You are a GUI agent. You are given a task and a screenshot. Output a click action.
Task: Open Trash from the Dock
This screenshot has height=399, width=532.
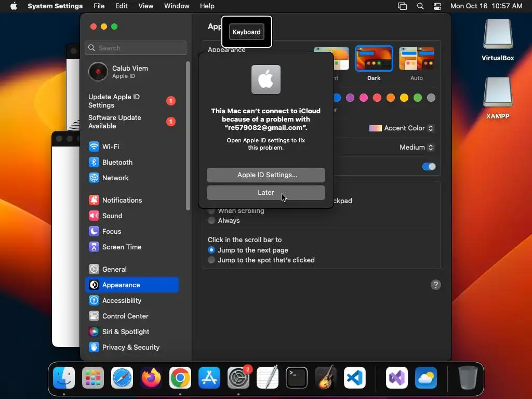(x=468, y=378)
